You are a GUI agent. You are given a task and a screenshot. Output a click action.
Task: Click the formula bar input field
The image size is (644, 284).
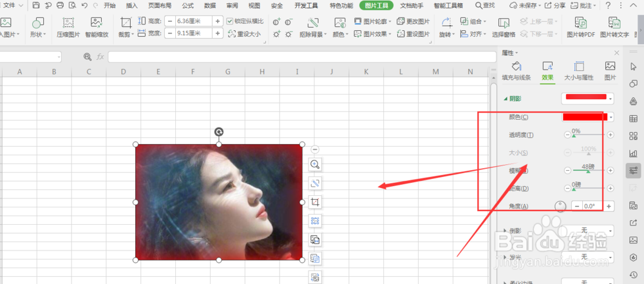pyautogui.click(x=302, y=57)
